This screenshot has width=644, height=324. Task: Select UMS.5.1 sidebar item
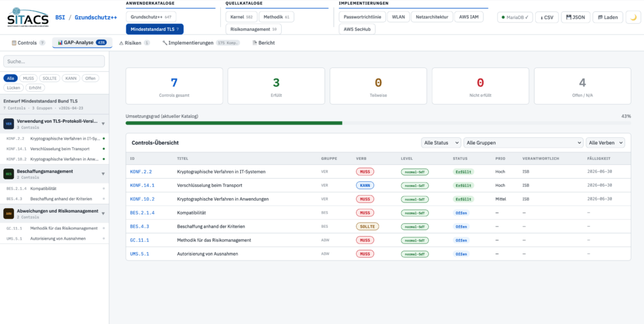click(54, 238)
